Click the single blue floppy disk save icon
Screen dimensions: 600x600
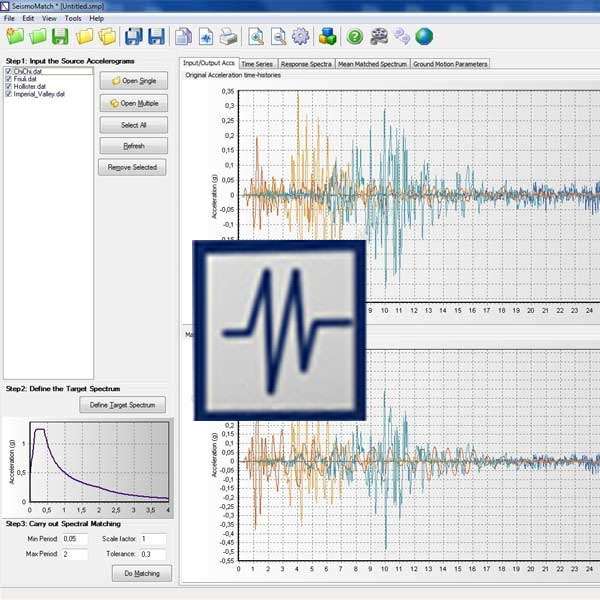157,37
